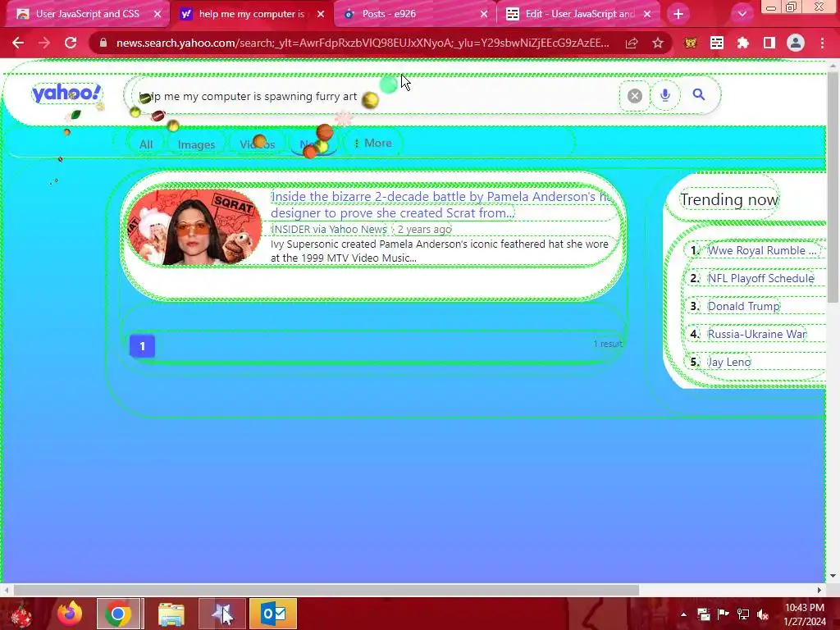Open Chrome from the taskbar
Viewport: 840px width, 630px height.
(118, 614)
